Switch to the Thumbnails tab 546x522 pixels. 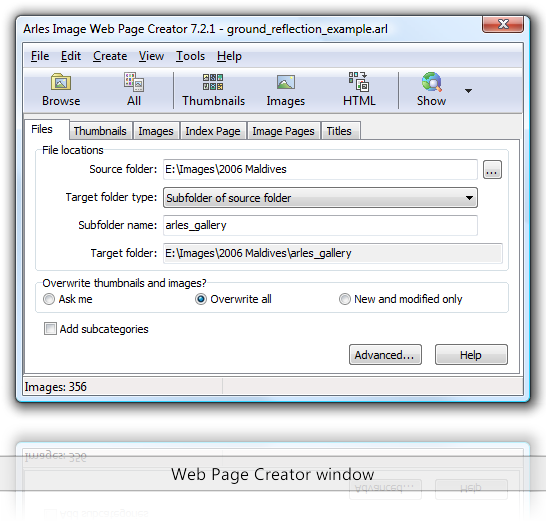pos(100,131)
